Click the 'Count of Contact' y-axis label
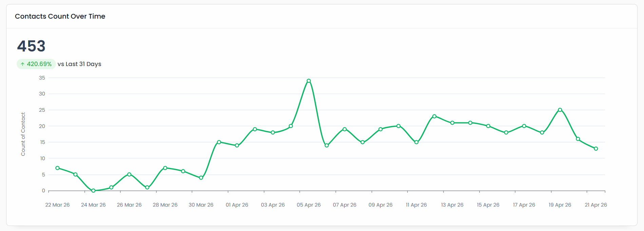The width and height of the screenshot is (644, 231). pos(23,134)
